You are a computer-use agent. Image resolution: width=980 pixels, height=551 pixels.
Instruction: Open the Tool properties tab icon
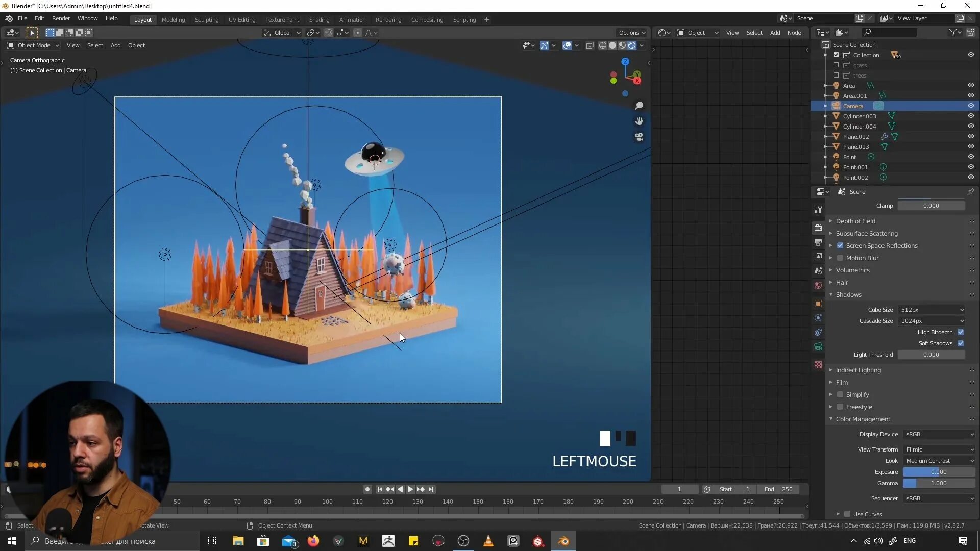click(818, 210)
